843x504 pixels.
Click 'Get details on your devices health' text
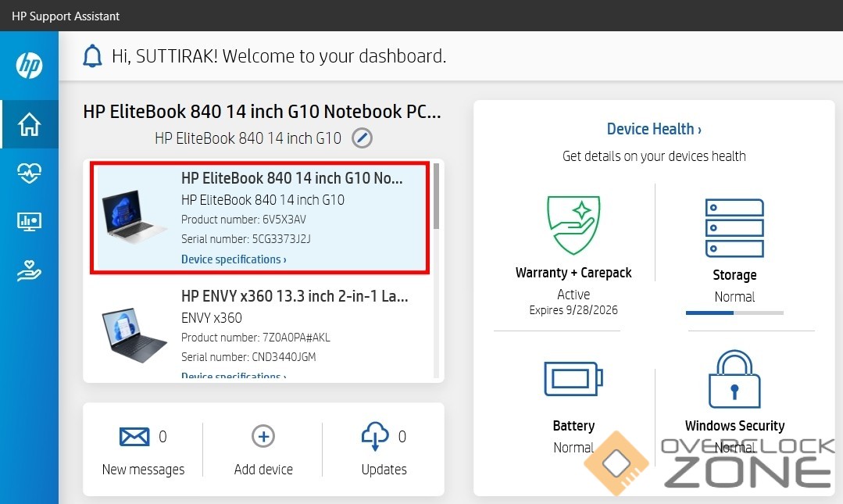tap(654, 156)
